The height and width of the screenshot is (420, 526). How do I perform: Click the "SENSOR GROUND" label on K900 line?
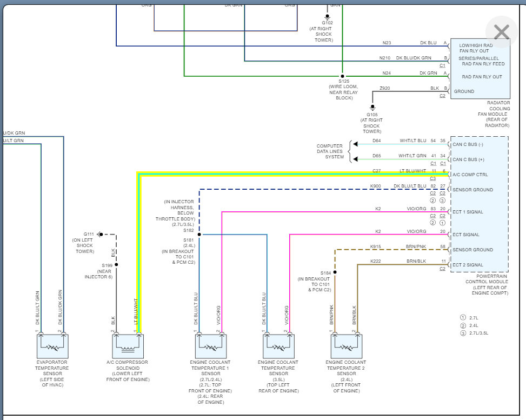(472, 190)
